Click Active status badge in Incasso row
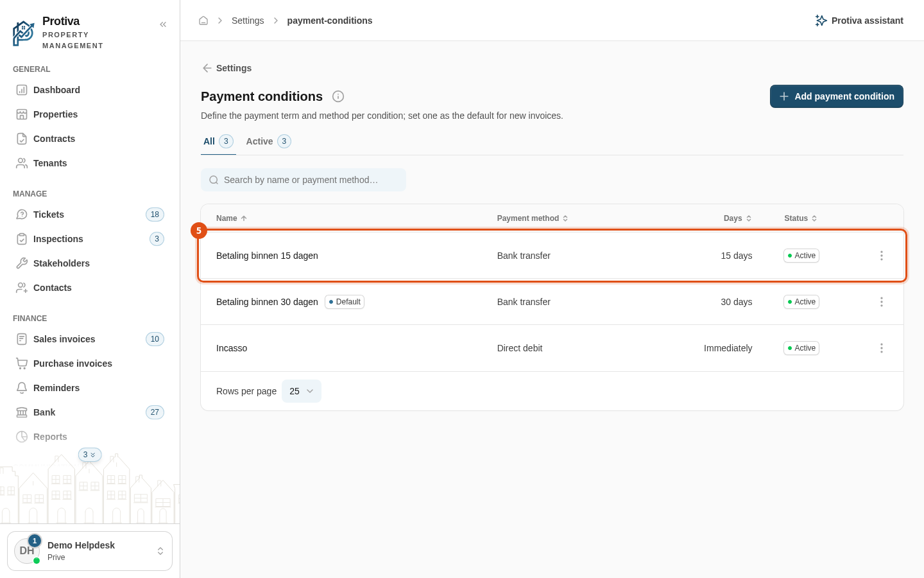Viewport: 924px width, 578px height. (x=801, y=348)
